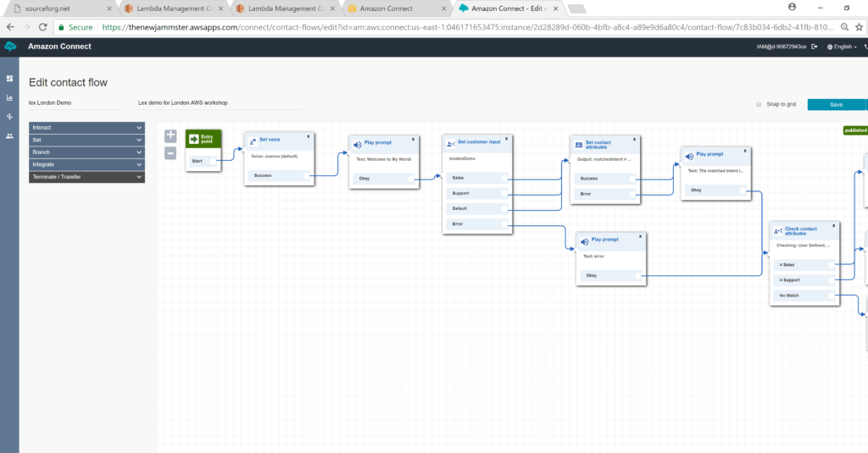
Task: Click the logout icon next to IAM user
Action: coord(815,47)
